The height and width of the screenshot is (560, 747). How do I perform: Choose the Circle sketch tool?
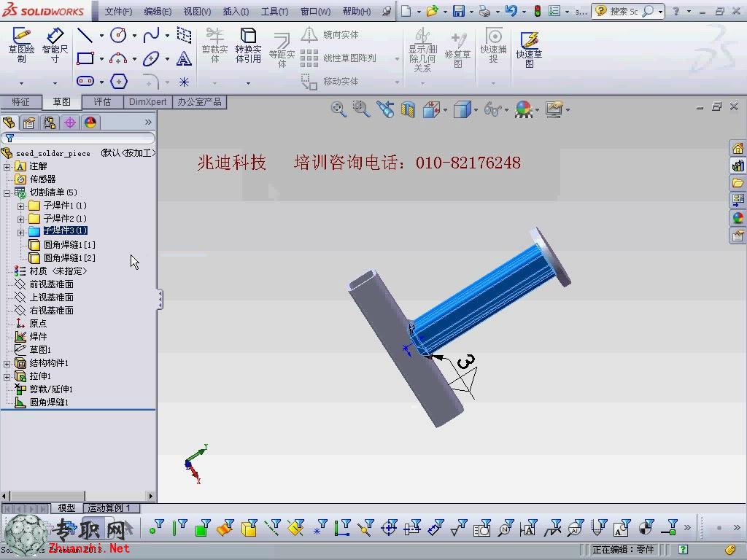[118, 35]
